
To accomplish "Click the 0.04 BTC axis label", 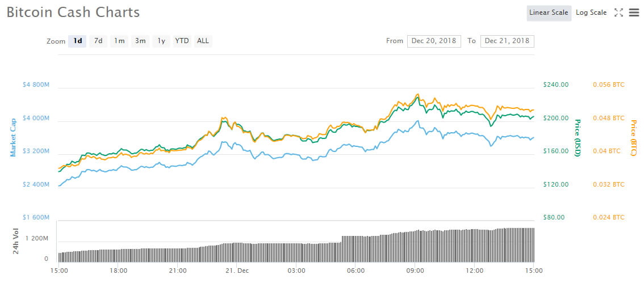I will (607, 151).
